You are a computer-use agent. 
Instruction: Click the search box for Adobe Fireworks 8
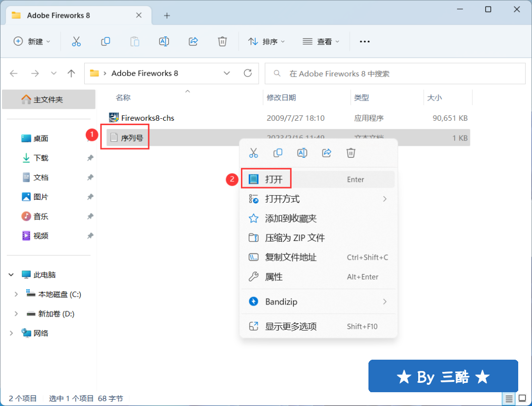(x=395, y=73)
